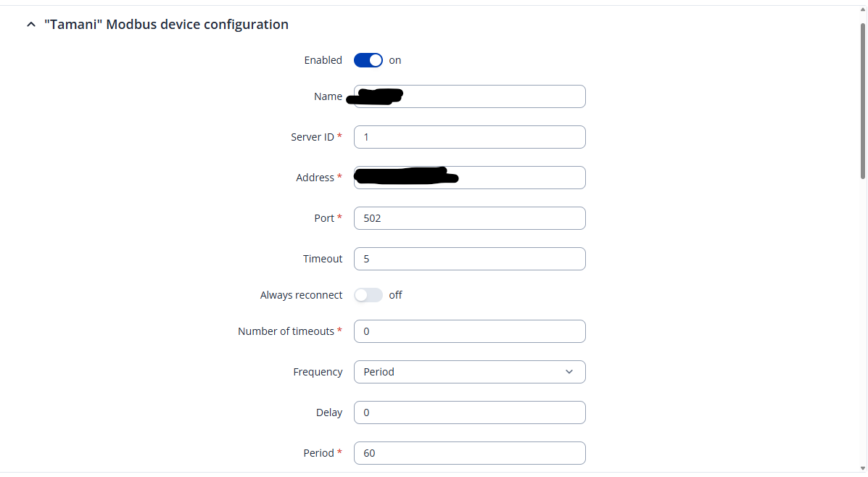Image resolution: width=868 pixels, height=477 pixels.
Task: Turn on the Always reconnect switch
Action: coord(368,295)
